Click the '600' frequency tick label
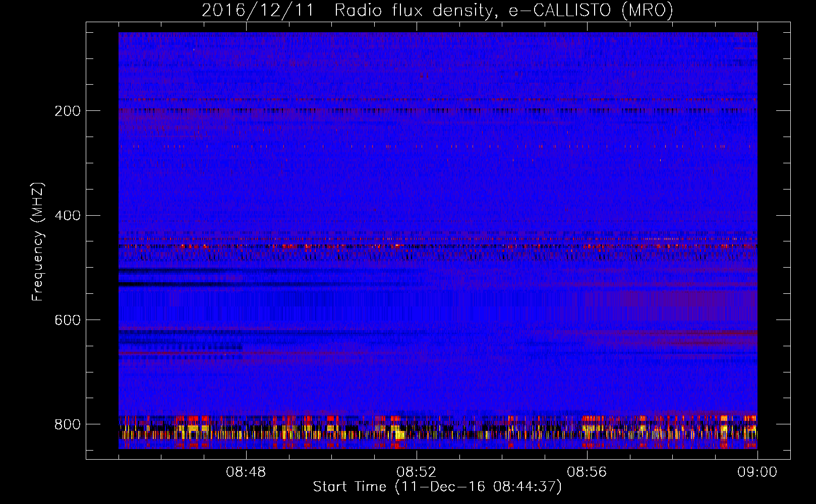The height and width of the screenshot is (504, 816). (x=67, y=321)
